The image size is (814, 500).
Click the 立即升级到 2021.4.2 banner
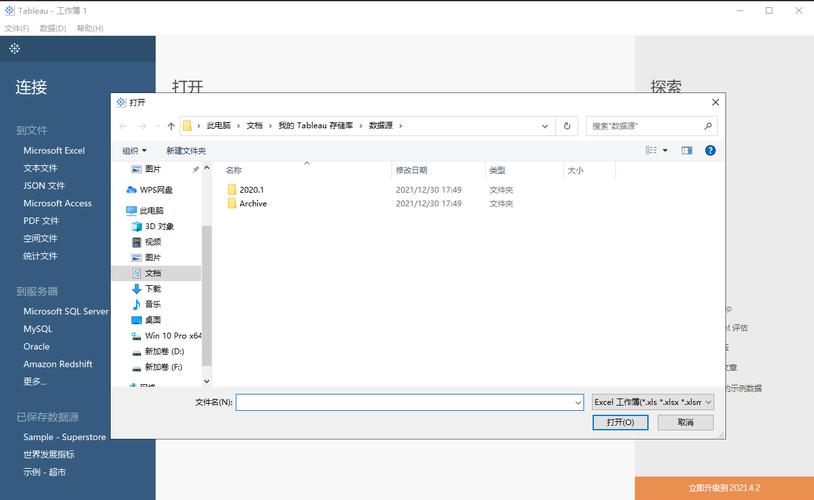pyautogui.click(x=724, y=488)
